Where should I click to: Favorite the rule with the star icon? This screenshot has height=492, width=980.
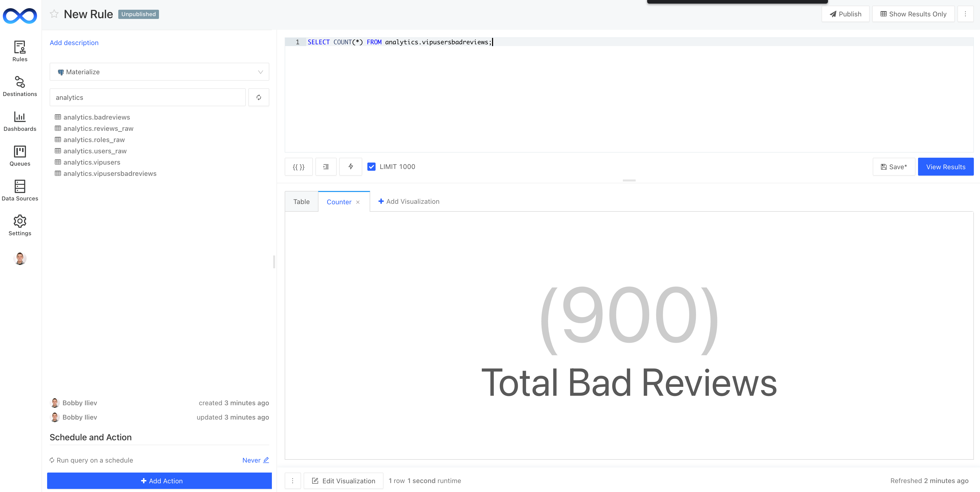point(54,14)
